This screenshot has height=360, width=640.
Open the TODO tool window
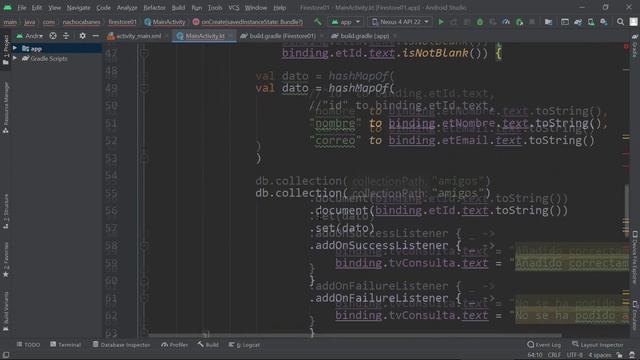[x=28, y=345]
